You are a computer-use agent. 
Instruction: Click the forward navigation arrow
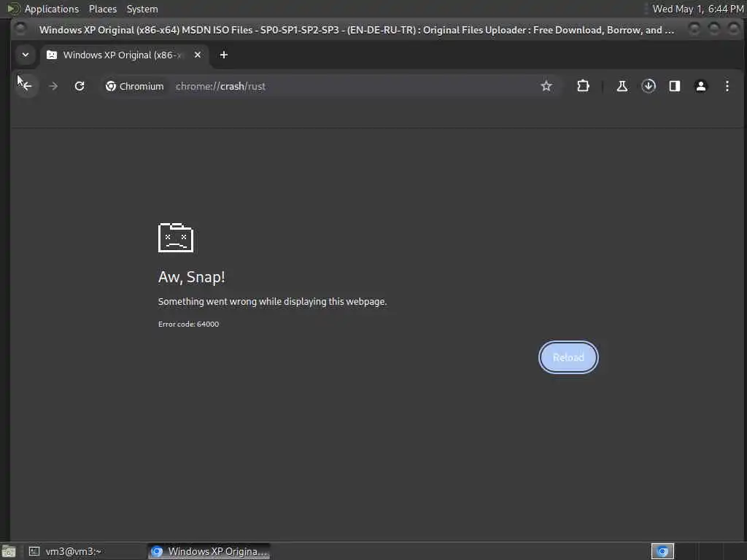[x=53, y=86]
